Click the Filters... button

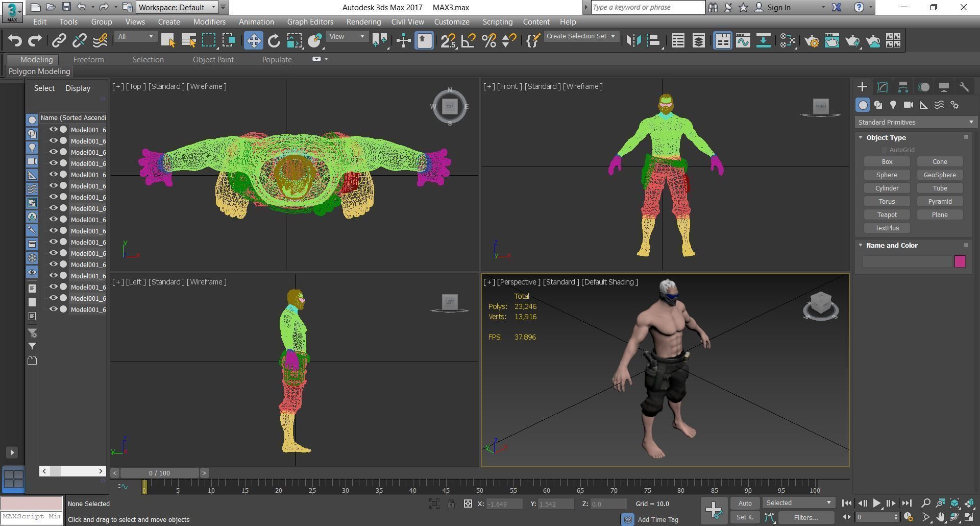tap(806, 517)
